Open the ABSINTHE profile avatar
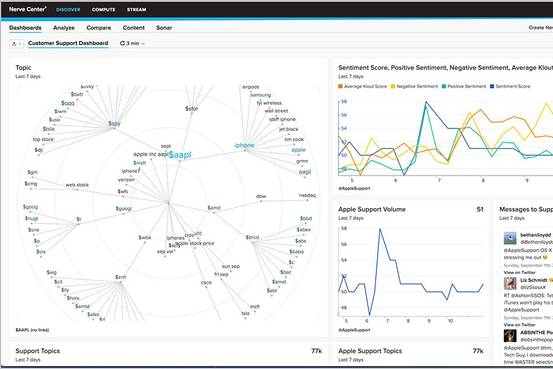Screen dimensions: 553x369 [x=510, y=335]
